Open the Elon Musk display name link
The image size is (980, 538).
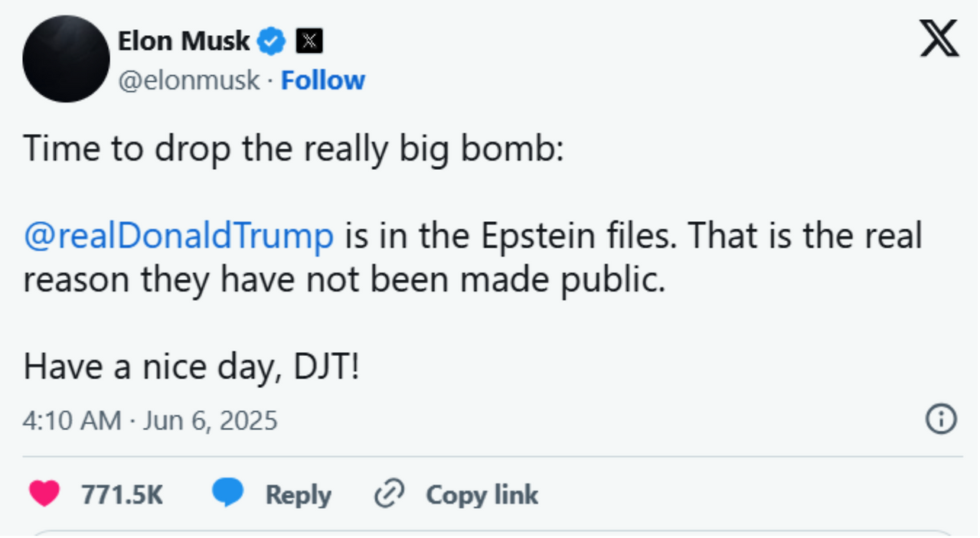[183, 41]
